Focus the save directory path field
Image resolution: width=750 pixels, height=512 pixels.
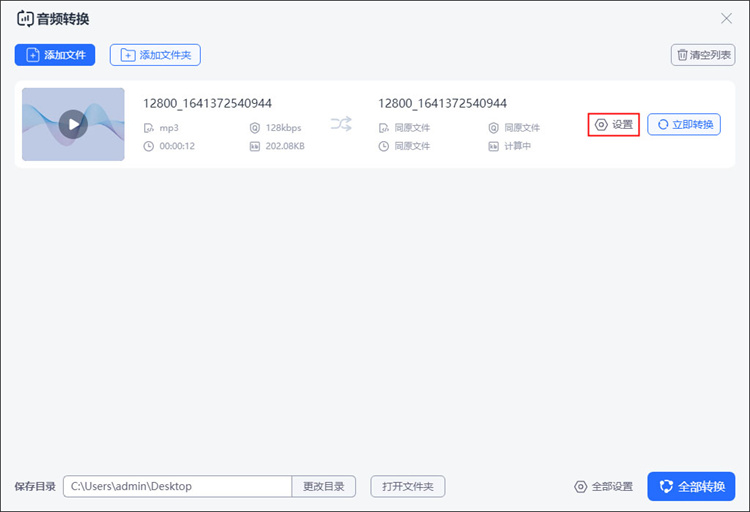[177, 486]
